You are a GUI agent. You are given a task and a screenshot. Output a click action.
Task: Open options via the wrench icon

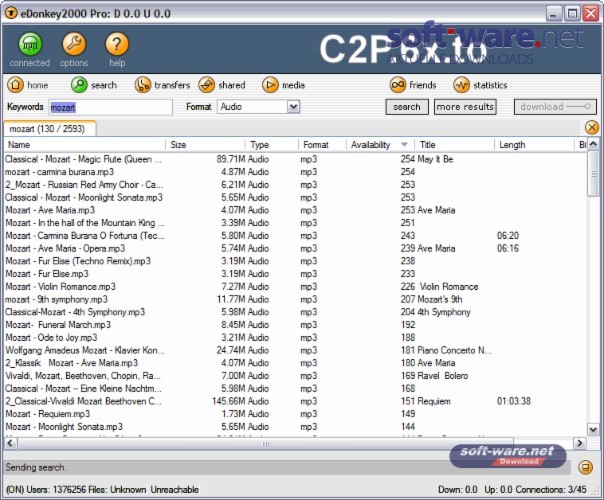pos(74,44)
